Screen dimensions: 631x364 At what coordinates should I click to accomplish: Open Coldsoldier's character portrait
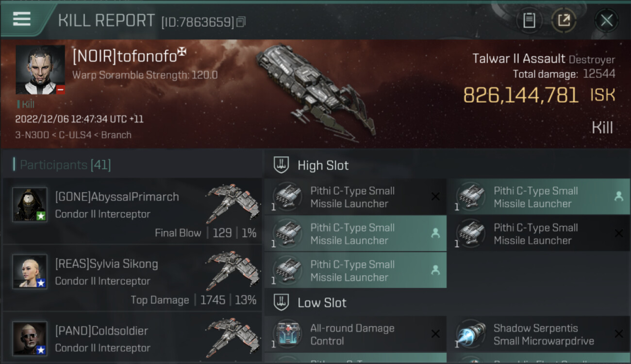tap(30, 338)
